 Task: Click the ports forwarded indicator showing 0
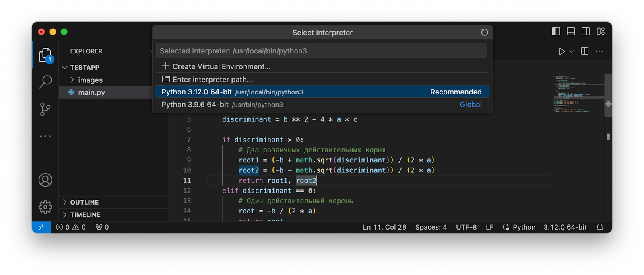(x=102, y=227)
